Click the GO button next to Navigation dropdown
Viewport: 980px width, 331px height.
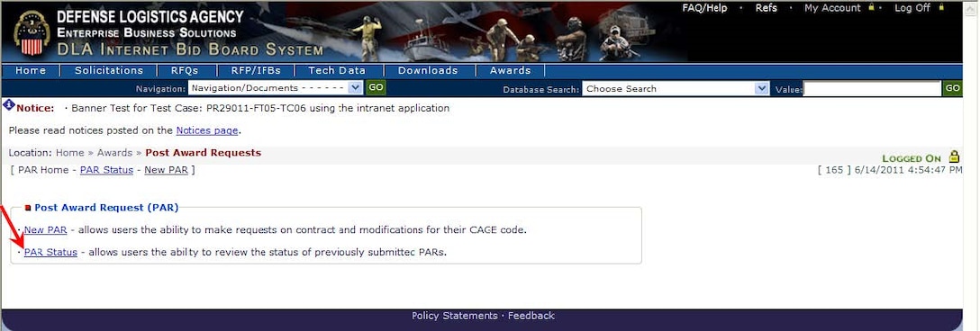tap(376, 87)
